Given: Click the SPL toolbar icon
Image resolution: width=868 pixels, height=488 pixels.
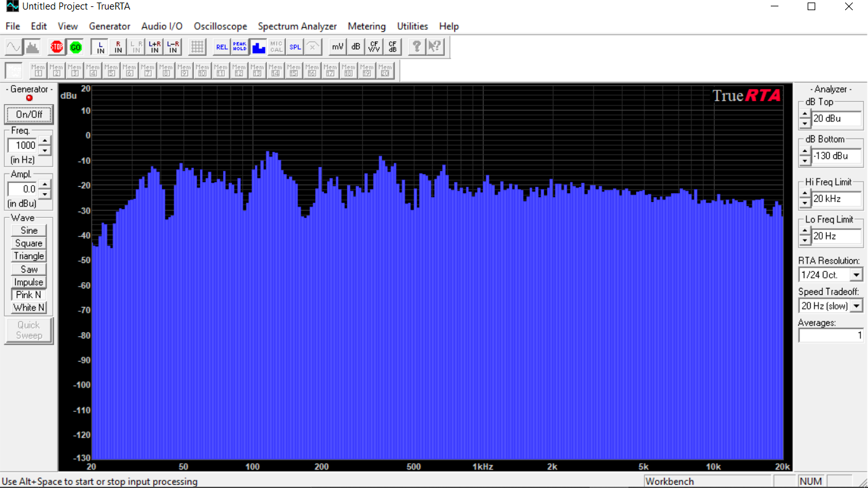Looking at the screenshot, I should click(295, 47).
